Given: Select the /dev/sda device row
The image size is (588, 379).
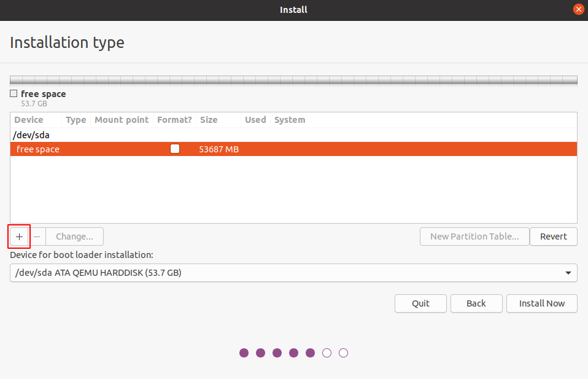Looking at the screenshot, I should tap(32, 135).
